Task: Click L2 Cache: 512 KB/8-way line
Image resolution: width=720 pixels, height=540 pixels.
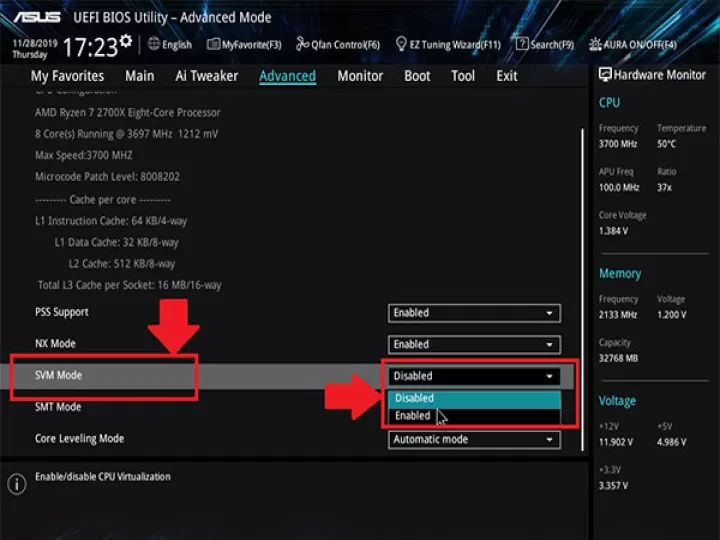Action: pyautogui.click(x=122, y=264)
